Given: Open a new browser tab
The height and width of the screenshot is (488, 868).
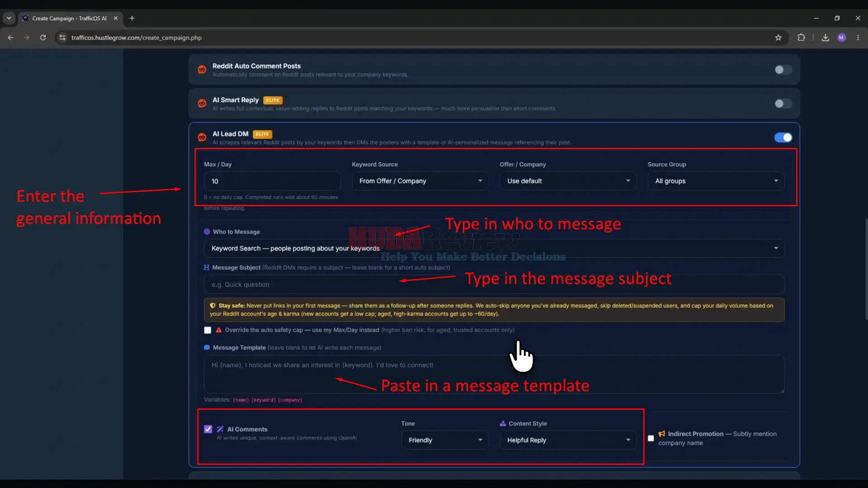Looking at the screenshot, I should (x=132, y=18).
